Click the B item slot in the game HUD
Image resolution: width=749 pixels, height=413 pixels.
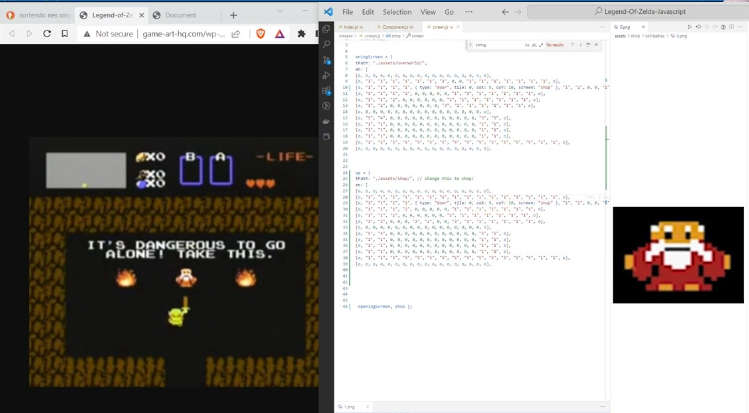tap(191, 169)
